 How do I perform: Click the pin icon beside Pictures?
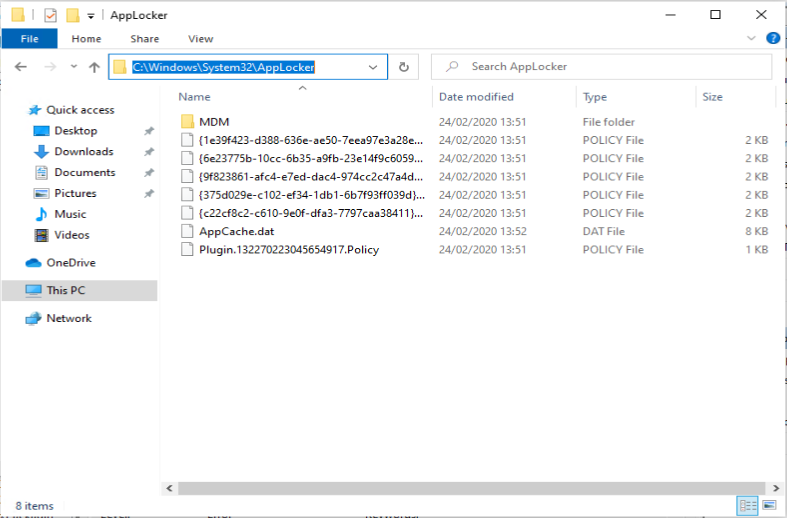[149, 193]
